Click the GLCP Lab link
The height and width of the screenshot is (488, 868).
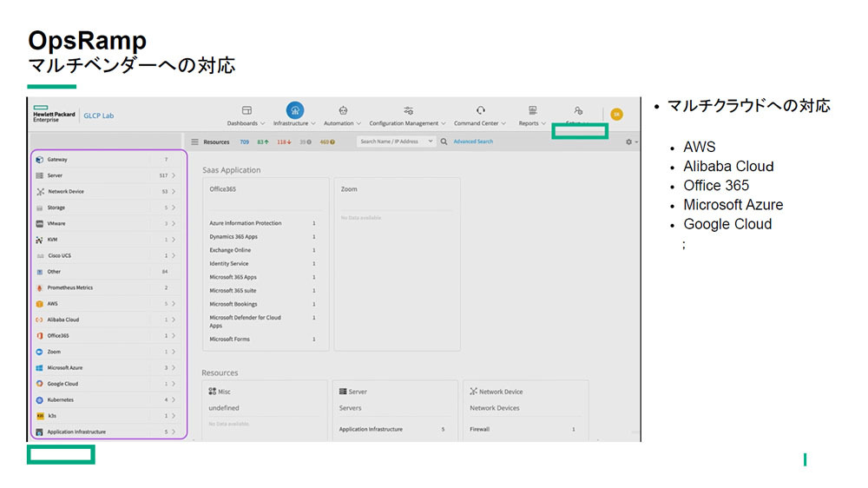coord(99,115)
